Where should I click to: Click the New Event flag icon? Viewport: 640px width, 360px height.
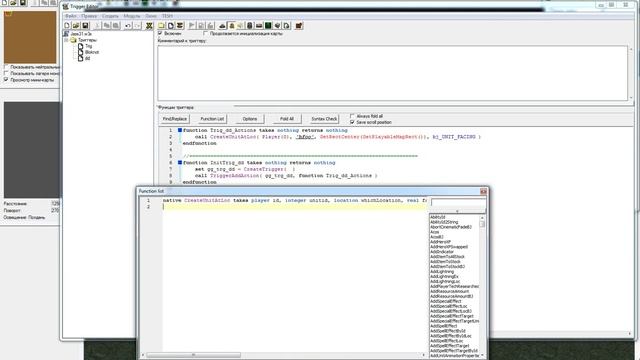pyautogui.click(x=192, y=26)
